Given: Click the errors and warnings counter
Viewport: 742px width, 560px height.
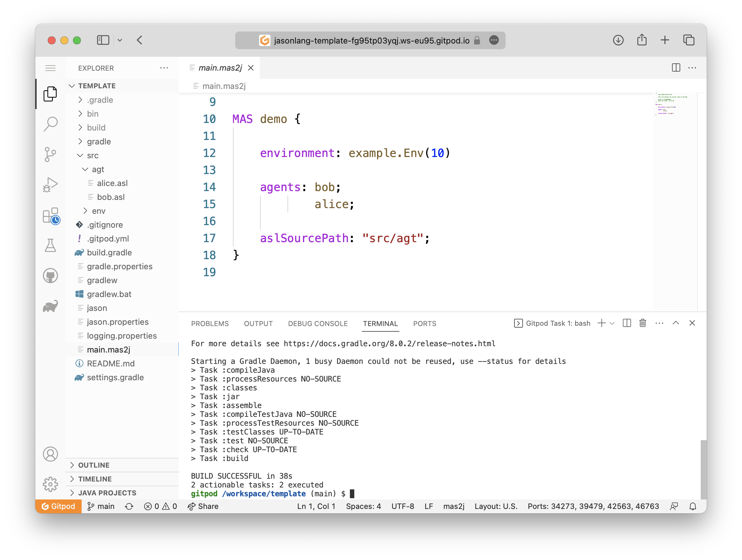Looking at the screenshot, I should 160,506.
